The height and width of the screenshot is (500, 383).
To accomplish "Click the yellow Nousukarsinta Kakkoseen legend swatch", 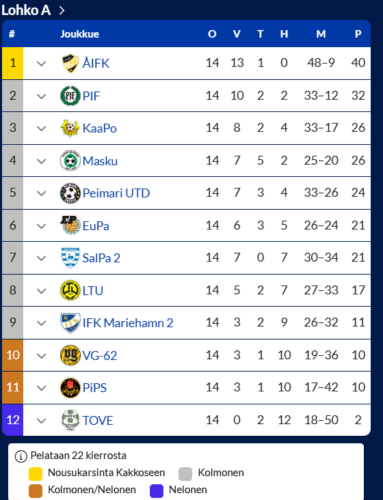I will tap(35, 474).
